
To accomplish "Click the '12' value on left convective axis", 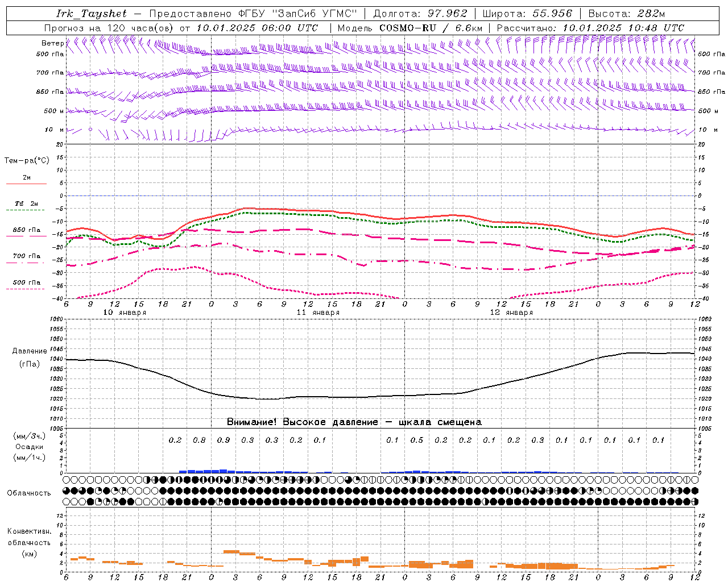I will click(x=60, y=516).
